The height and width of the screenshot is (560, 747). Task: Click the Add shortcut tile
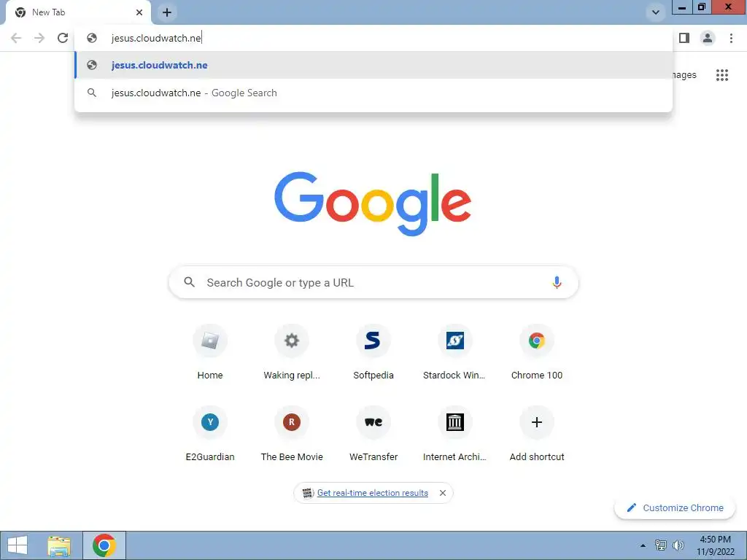pyautogui.click(x=537, y=435)
